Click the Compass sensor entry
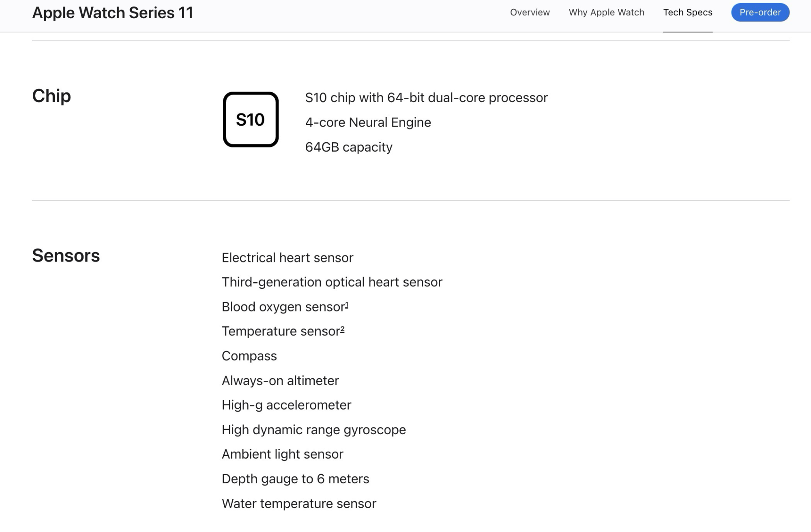The width and height of the screenshot is (811, 532). (249, 356)
